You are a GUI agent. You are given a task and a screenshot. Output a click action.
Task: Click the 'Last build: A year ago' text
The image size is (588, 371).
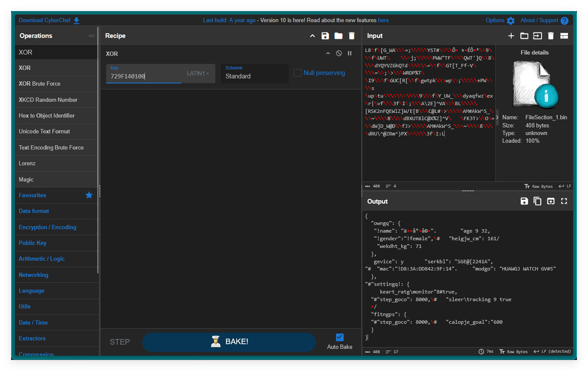click(x=229, y=20)
